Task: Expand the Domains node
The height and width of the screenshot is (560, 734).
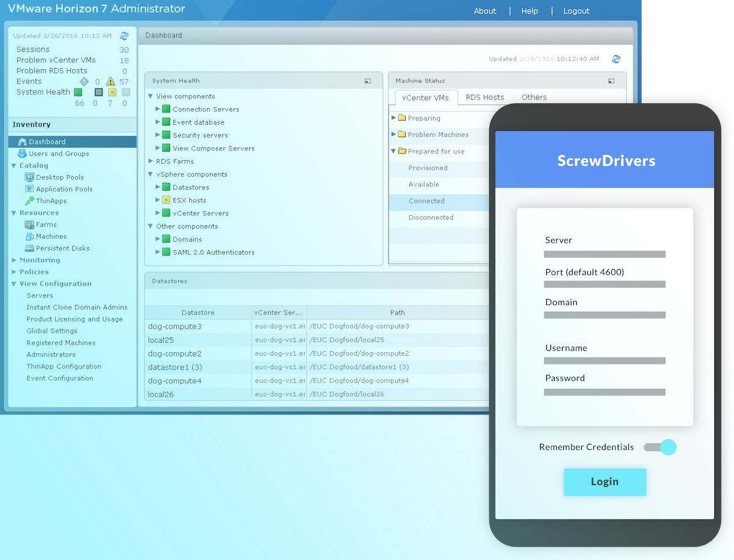Action: (x=158, y=239)
